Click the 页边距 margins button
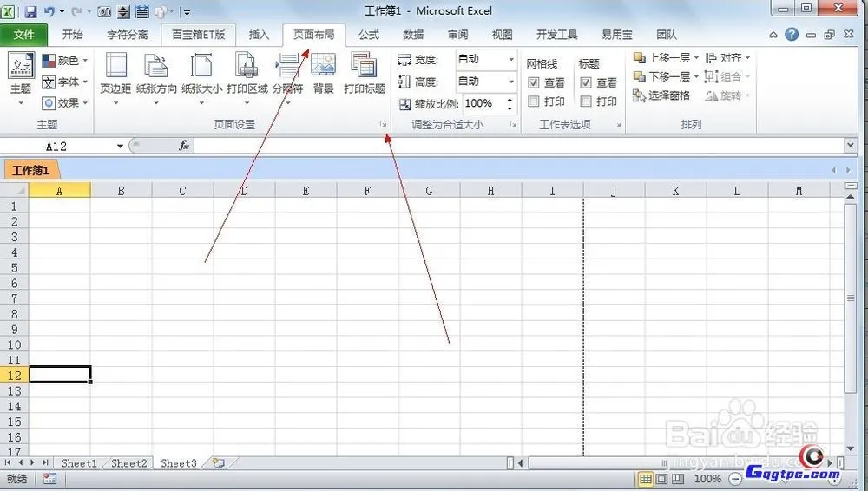 115,79
